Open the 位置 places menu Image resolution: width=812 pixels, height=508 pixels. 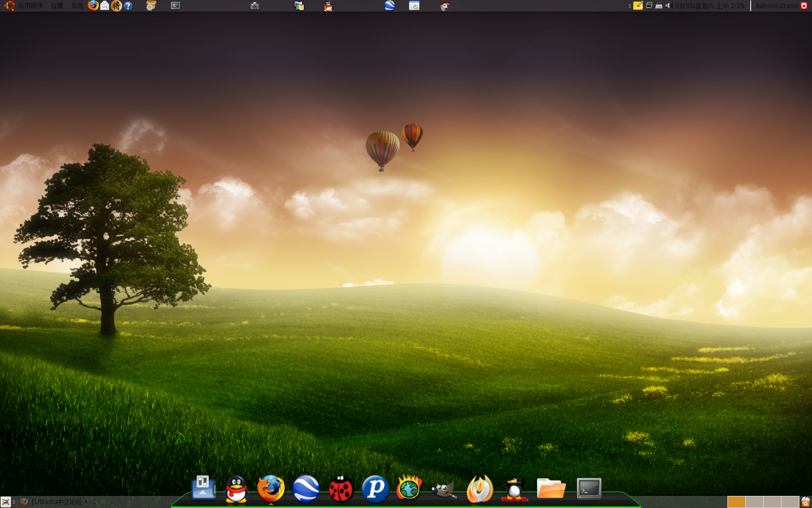[x=57, y=6]
